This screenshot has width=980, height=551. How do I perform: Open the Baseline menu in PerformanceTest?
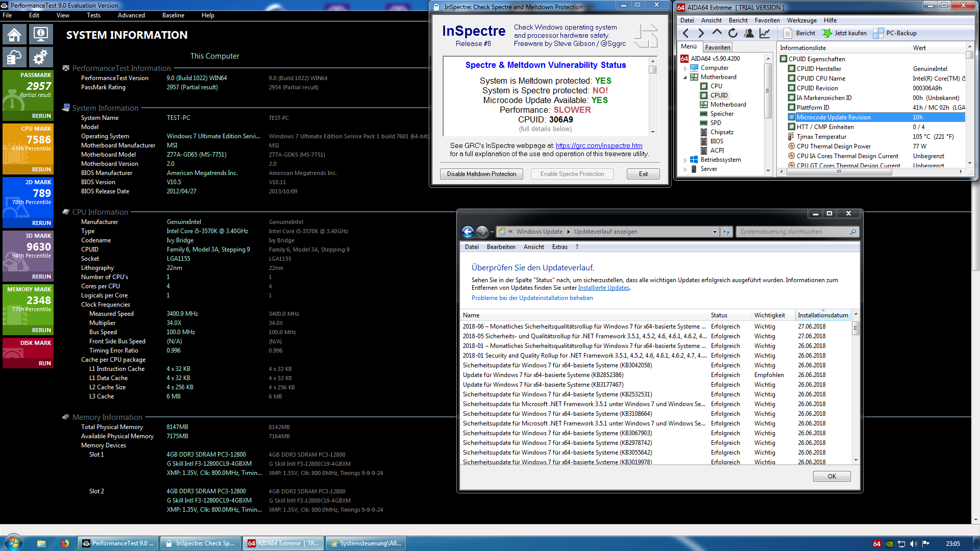point(173,15)
